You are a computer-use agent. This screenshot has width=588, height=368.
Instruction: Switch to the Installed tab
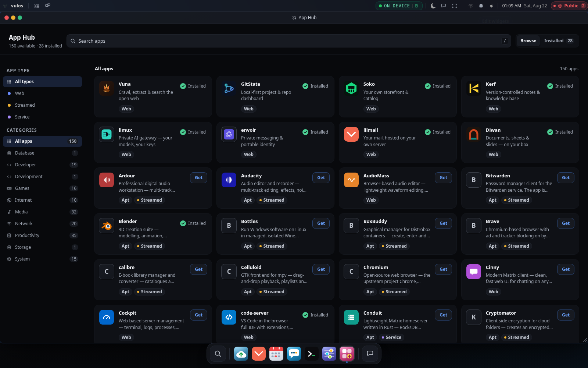(558, 41)
